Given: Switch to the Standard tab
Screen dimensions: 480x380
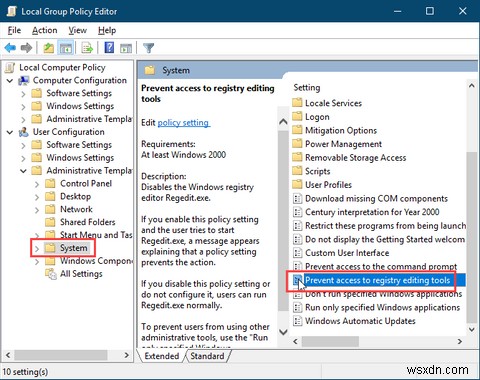Looking at the screenshot, I should 207,356.
